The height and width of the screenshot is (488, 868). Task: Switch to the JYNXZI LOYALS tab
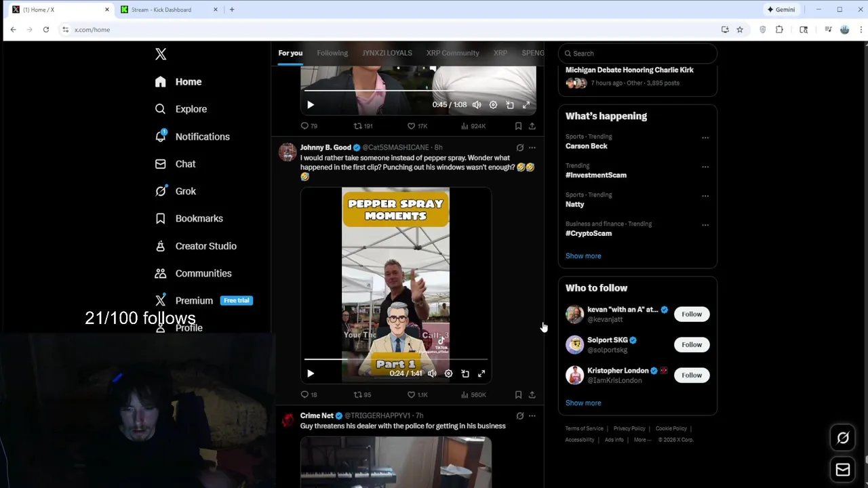click(387, 53)
